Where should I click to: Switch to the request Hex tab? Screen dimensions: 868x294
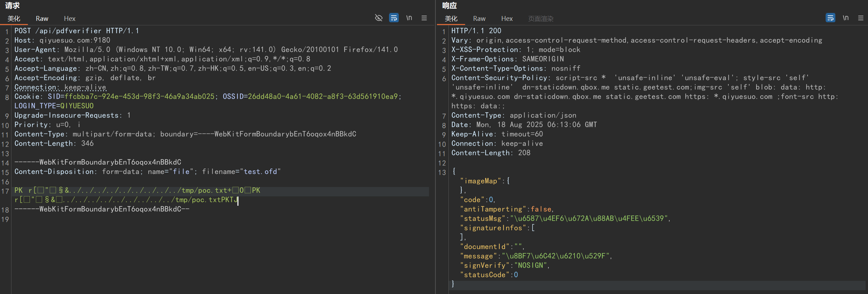pos(69,19)
